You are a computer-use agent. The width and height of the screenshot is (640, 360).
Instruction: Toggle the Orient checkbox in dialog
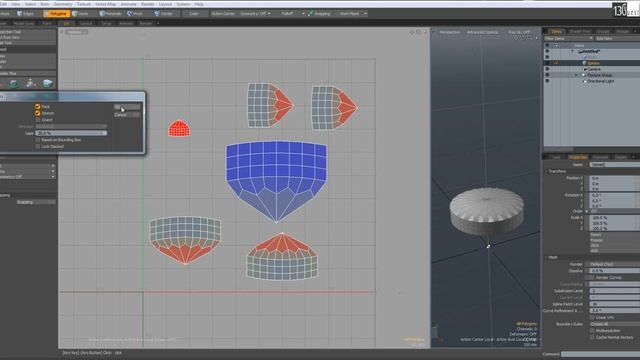point(38,120)
